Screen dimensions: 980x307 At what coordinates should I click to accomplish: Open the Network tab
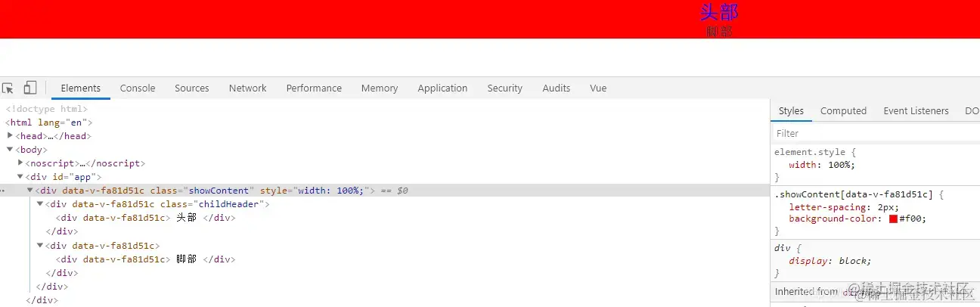click(x=248, y=88)
